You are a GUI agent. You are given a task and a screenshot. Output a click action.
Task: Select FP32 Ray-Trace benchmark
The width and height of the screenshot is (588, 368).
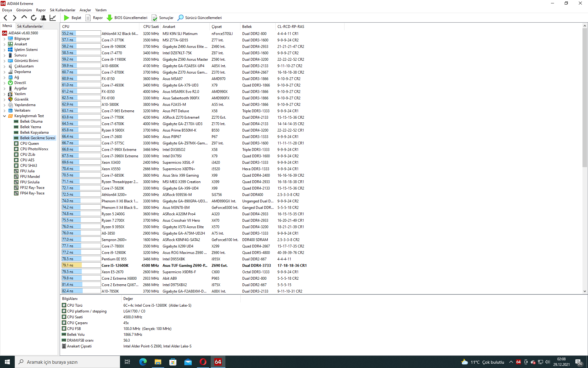(x=32, y=188)
